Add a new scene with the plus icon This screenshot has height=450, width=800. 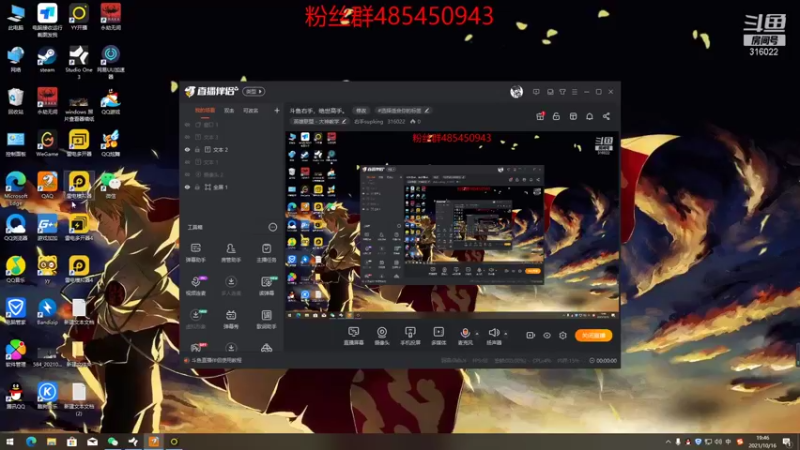[x=277, y=110]
